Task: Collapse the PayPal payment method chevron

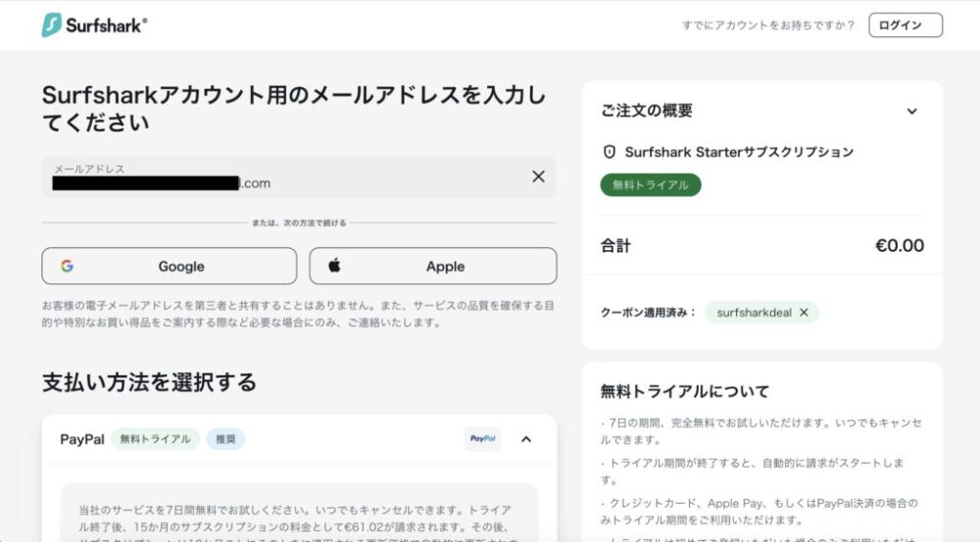Action: (x=526, y=439)
